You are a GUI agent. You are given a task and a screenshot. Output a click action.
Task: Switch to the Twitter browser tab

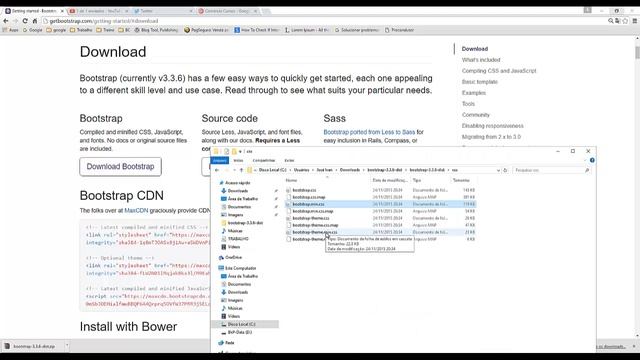(x=162, y=11)
